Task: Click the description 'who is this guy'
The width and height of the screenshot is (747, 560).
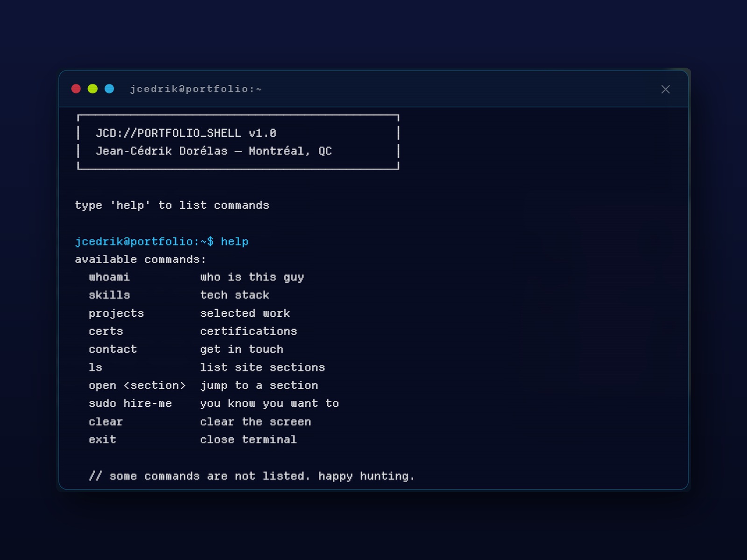Action: [x=252, y=277]
